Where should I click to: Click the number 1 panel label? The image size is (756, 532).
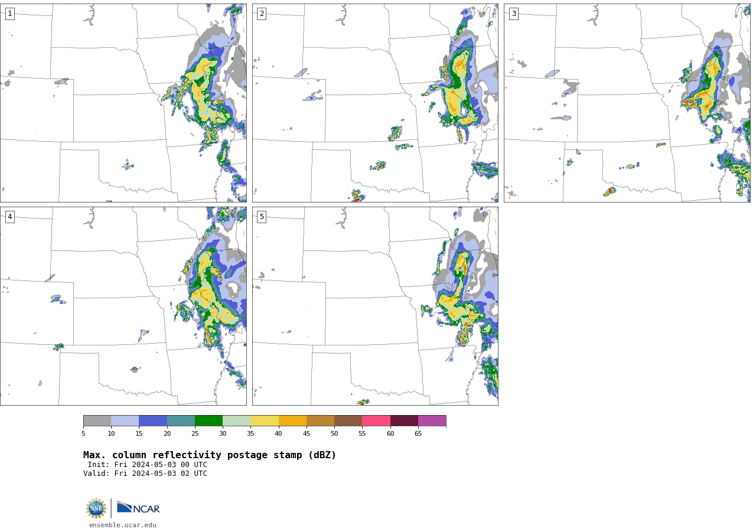9,14
